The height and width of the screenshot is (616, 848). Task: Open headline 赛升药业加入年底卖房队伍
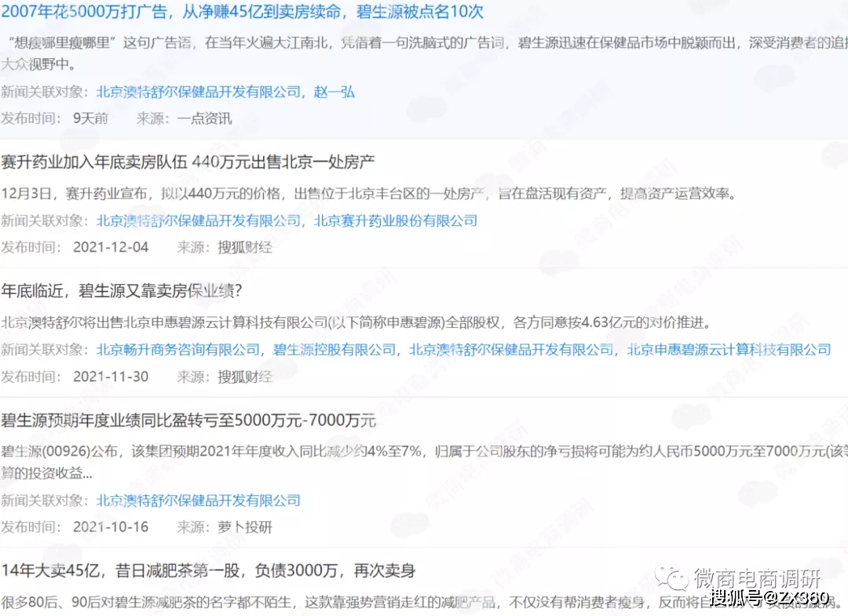pyautogui.click(x=188, y=162)
